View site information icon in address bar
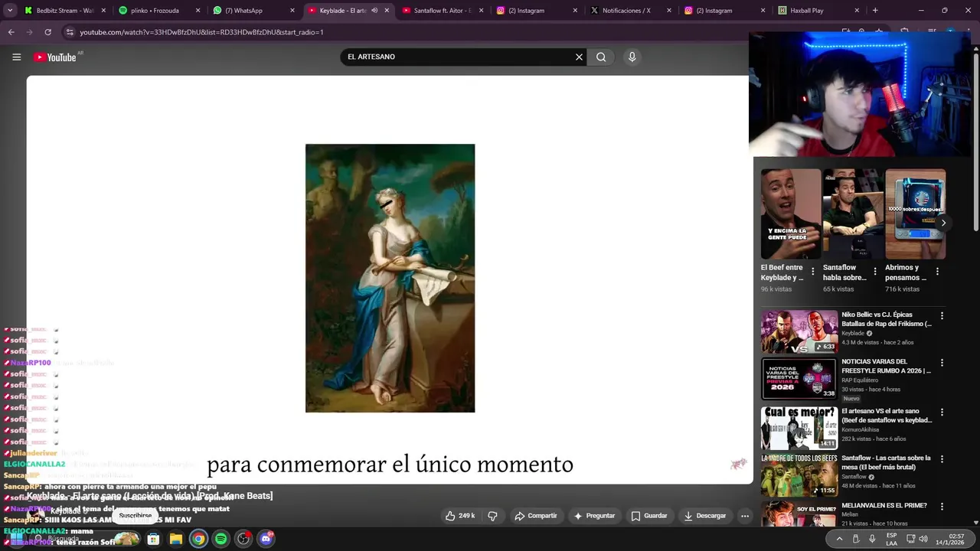 [70, 32]
